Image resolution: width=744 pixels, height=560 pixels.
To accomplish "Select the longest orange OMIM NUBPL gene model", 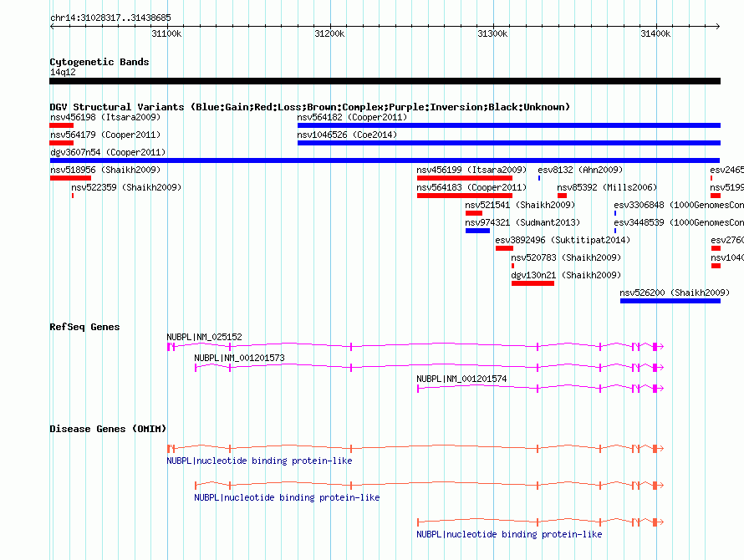I will tap(415, 448).
